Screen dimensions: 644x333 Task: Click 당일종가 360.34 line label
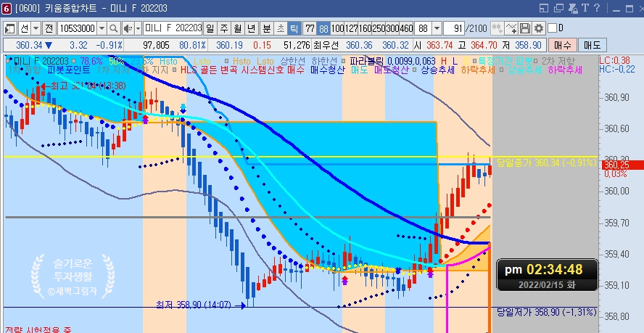tap(546, 163)
